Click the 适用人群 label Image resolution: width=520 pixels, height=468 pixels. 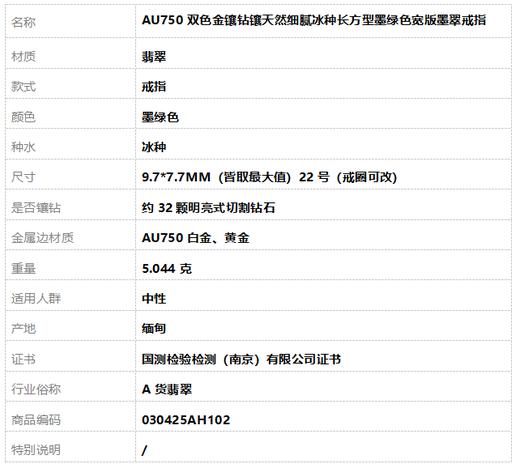pyautogui.click(x=36, y=298)
